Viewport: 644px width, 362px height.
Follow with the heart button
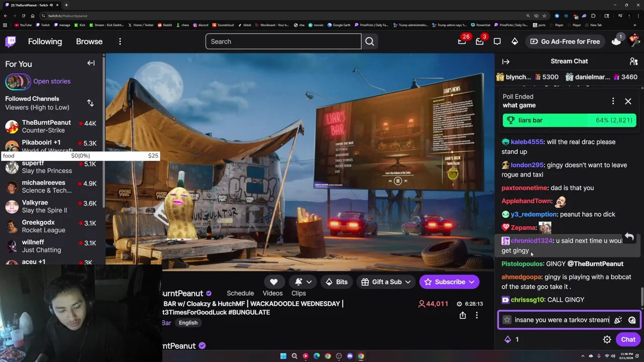tap(274, 282)
